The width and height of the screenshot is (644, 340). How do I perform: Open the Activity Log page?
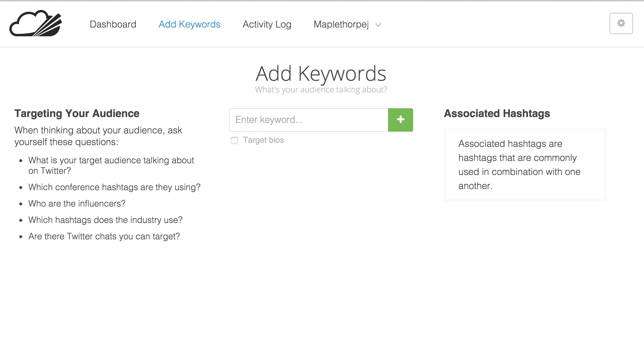point(267,24)
